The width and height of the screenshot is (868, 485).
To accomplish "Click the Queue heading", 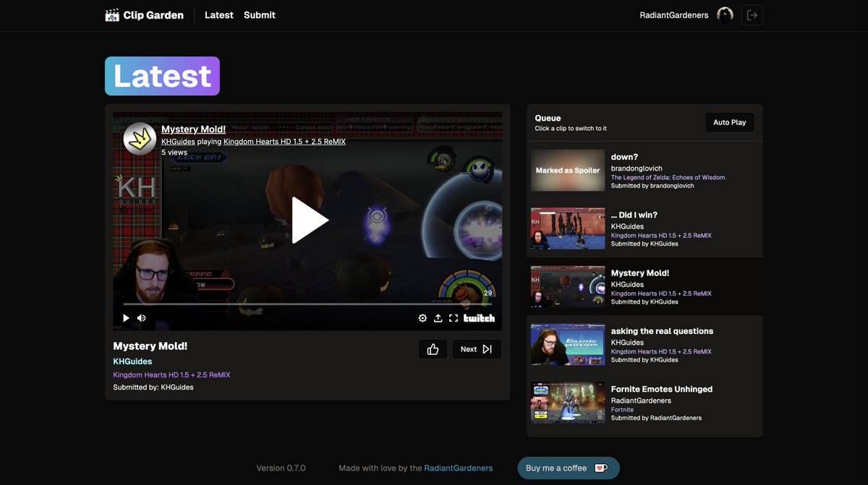I will [x=548, y=118].
